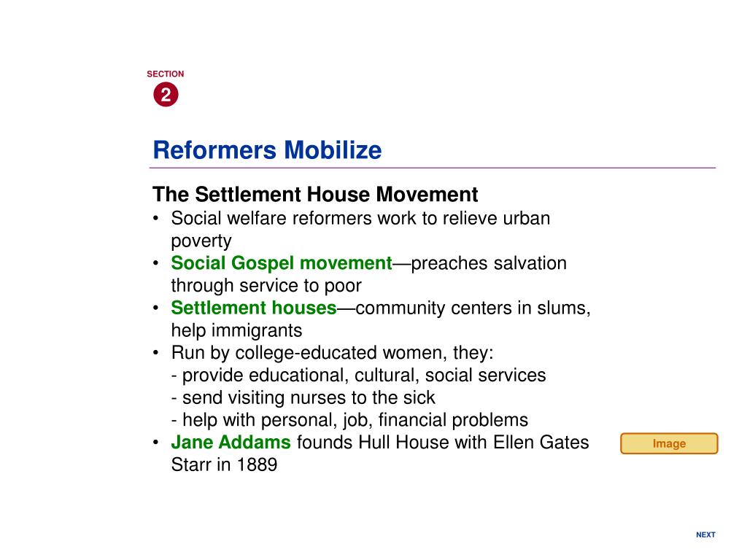Image resolution: width=747 pixels, height=560 pixels.
Task: Click text 'preaches salvation'
Action: pyautogui.click(x=489, y=263)
